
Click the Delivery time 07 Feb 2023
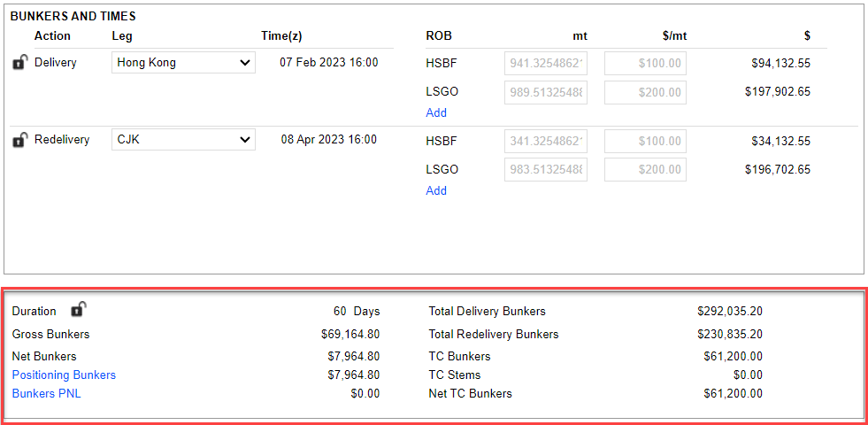[328, 63]
